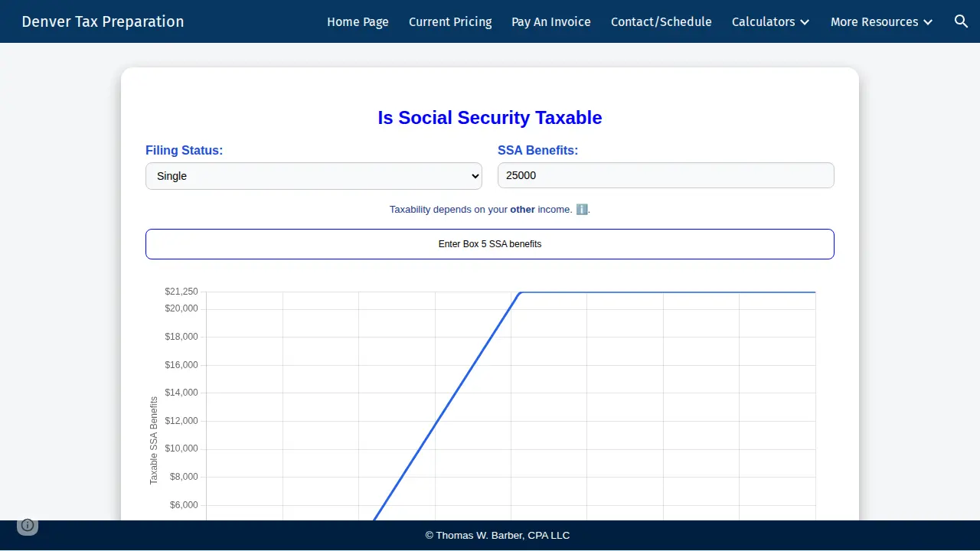Open the site info icon at bottom-left
Viewport: 980px width, 551px height.
pyautogui.click(x=28, y=525)
